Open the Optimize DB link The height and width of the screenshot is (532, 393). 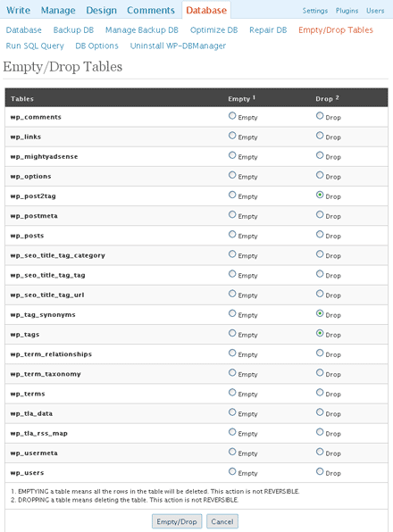coord(213,29)
